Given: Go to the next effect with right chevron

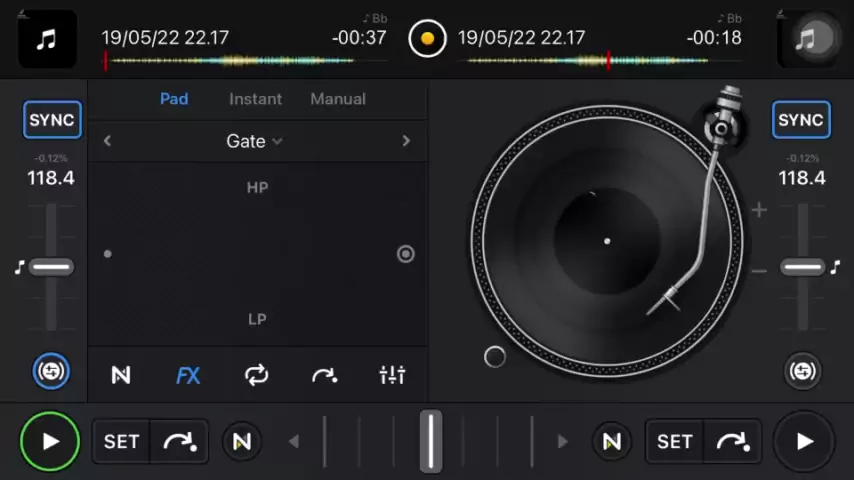Looking at the screenshot, I should 405,141.
